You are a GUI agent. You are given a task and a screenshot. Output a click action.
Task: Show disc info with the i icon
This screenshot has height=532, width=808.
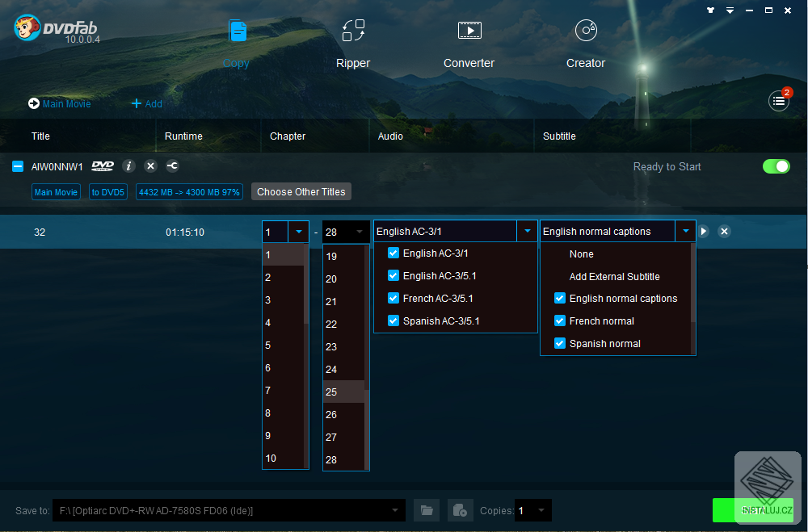[128, 165]
